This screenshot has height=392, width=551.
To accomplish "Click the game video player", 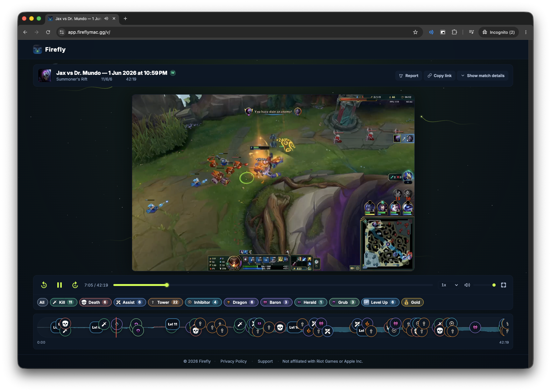I will 273,183.
